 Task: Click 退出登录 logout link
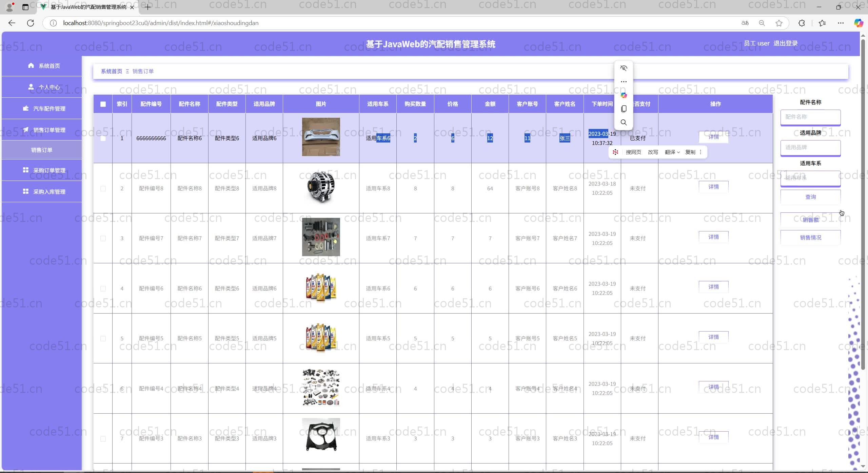point(785,43)
